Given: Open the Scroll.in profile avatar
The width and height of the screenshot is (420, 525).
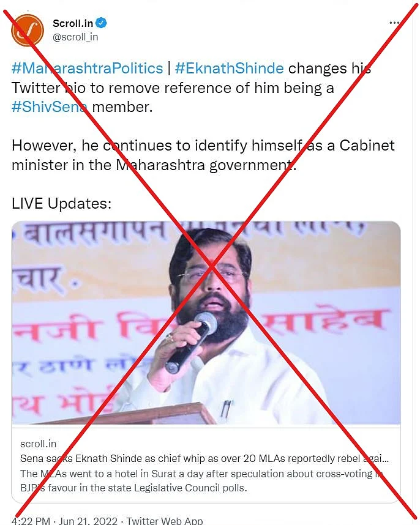Looking at the screenshot, I should pyautogui.click(x=28, y=30).
